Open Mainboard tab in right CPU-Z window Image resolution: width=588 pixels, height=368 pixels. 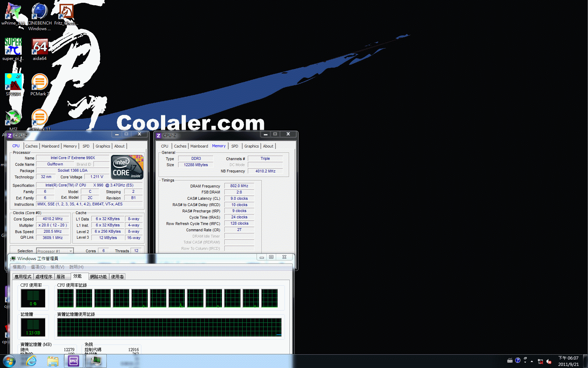tap(199, 146)
